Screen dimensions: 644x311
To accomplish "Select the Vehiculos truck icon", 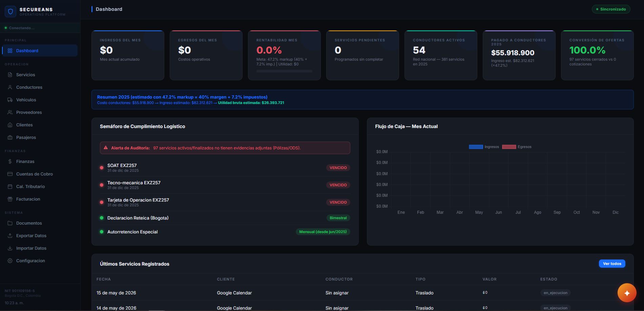I will coord(10,100).
